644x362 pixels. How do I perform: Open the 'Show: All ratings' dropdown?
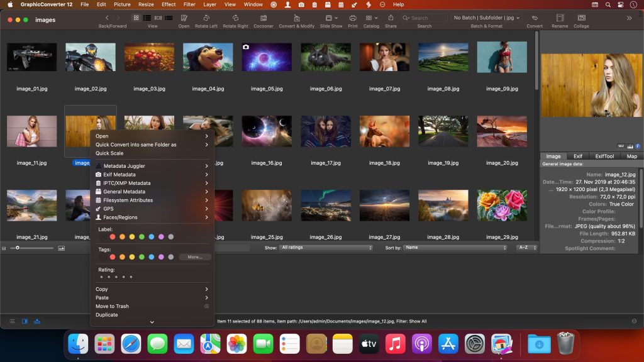point(327,247)
